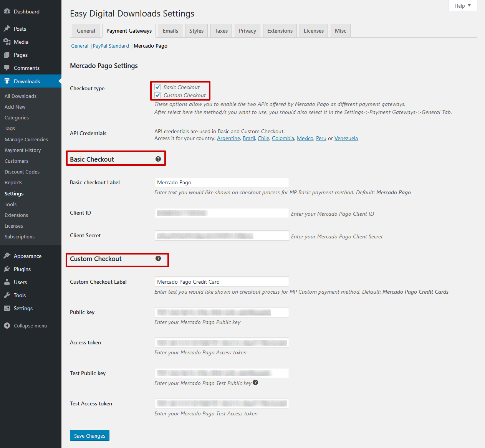
Task: Click the Tools wrench icon
Action: (x=7, y=295)
